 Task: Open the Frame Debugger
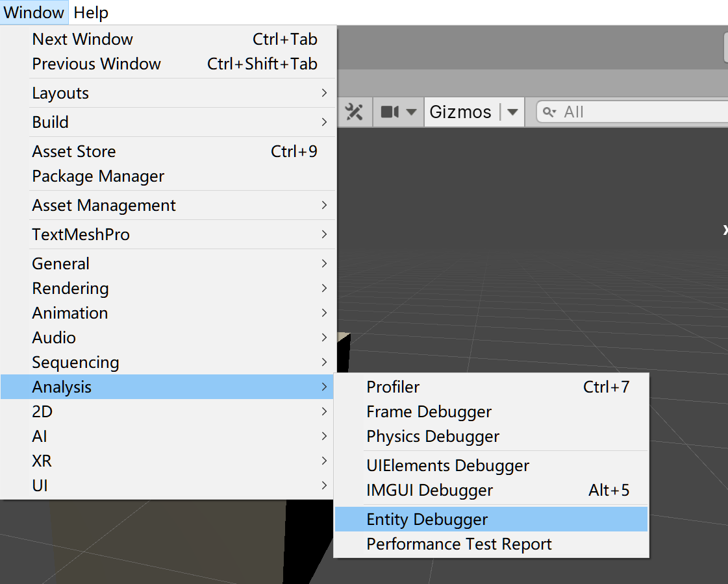pyautogui.click(x=491, y=411)
